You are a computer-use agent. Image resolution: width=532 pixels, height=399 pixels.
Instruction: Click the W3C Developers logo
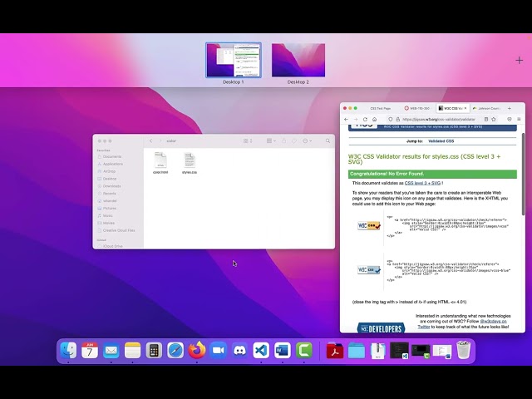pyautogui.click(x=381, y=328)
